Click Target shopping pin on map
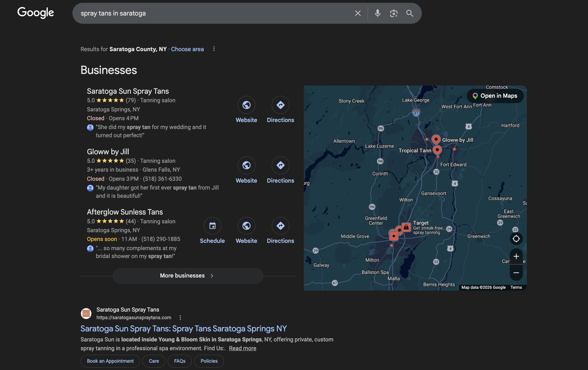Screen dimensions: 588x370 406,227
